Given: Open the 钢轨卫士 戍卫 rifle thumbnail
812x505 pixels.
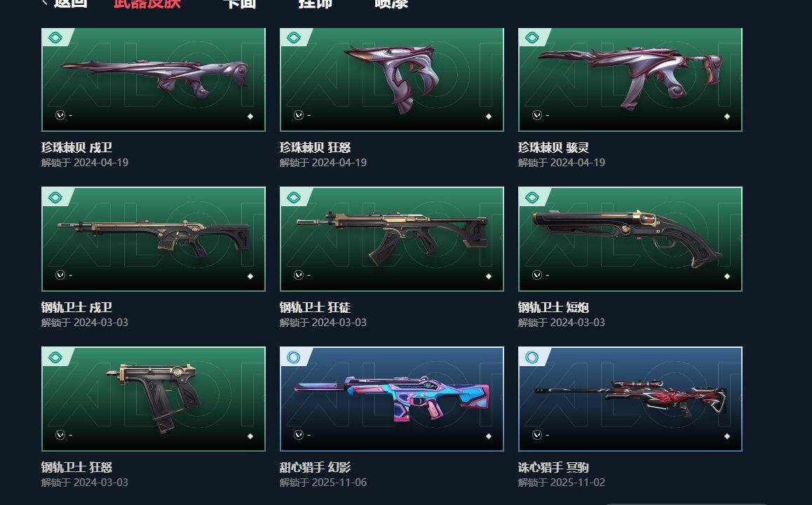Looking at the screenshot, I should tap(154, 238).
